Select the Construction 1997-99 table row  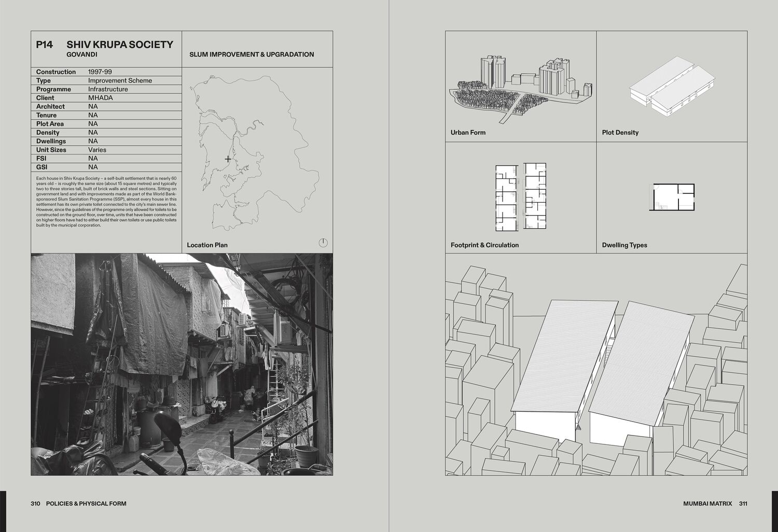(x=106, y=72)
